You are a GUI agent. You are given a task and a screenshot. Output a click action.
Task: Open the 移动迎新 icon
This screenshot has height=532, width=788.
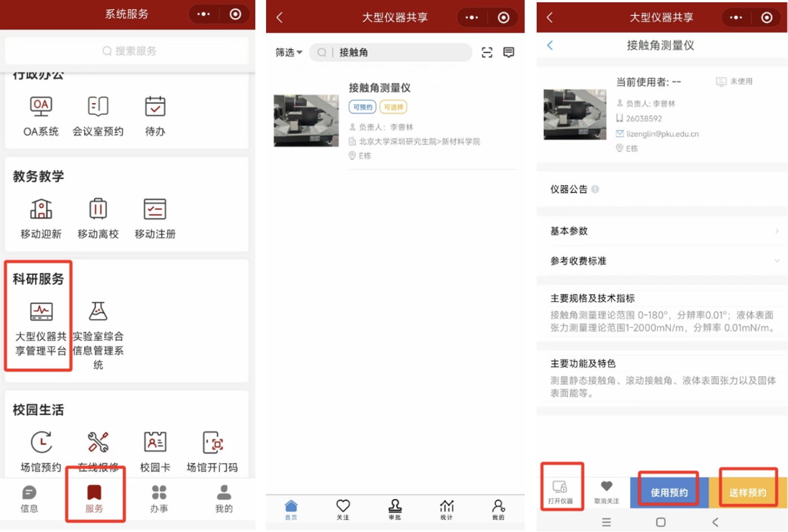(41, 218)
